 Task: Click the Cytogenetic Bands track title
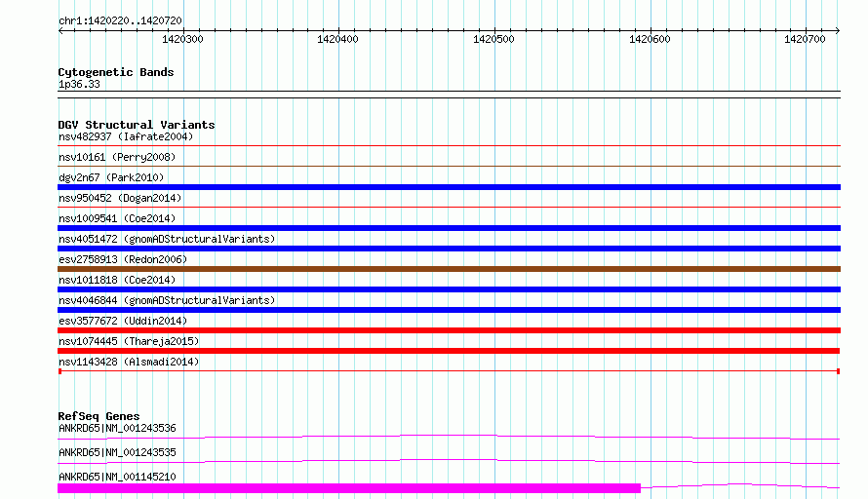116,72
